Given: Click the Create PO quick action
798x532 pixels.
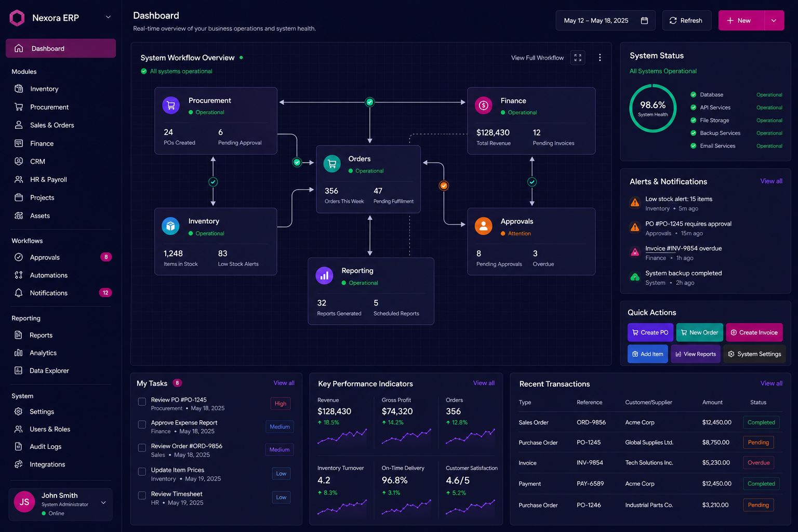Looking at the screenshot, I should click(x=650, y=332).
